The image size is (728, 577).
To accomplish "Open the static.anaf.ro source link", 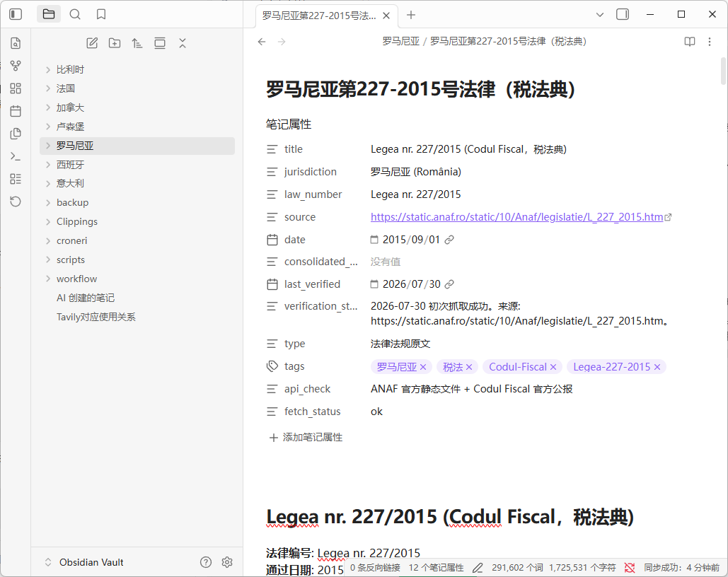I will click(x=516, y=217).
